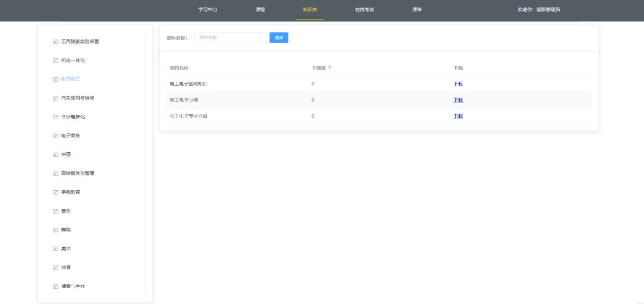Click the icon beside 汽车使用与维修
The width and height of the screenshot is (644, 304).
click(x=55, y=98)
